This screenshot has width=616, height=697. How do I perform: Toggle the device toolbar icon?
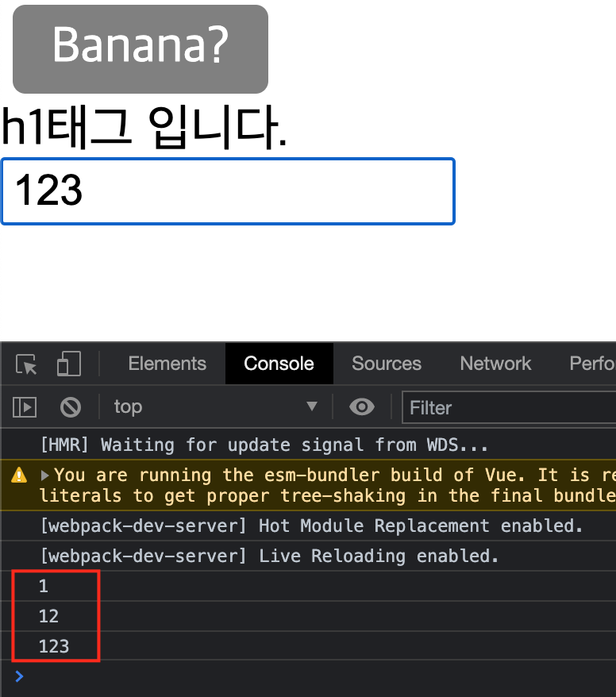pyautogui.click(x=69, y=364)
